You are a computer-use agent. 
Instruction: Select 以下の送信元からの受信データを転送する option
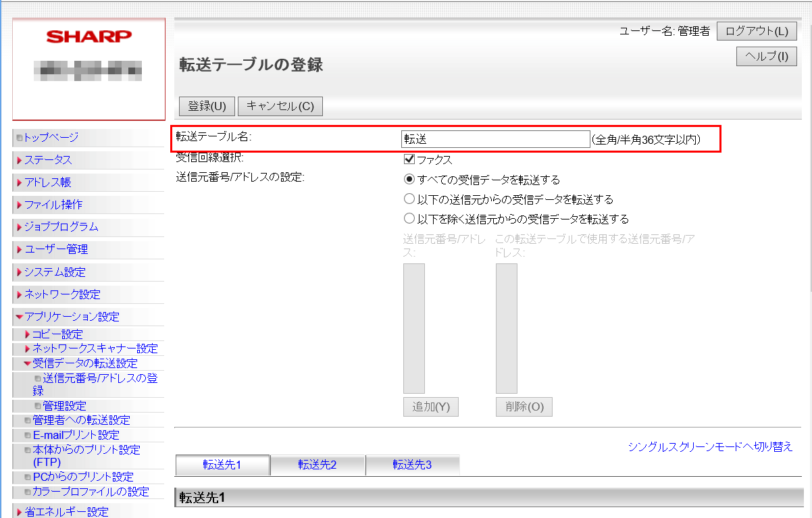[409, 199]
